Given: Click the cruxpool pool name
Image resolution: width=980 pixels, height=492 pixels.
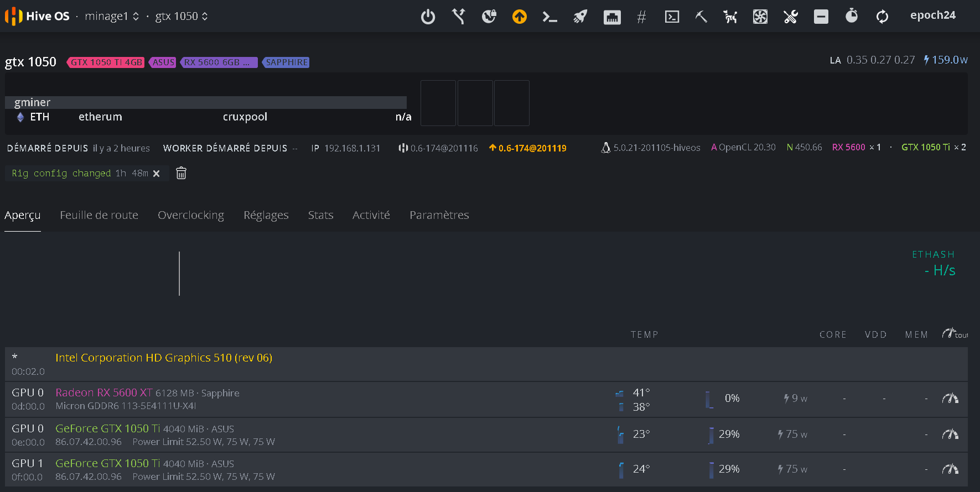Looking at the screenshot, I should tap(245, 117).
